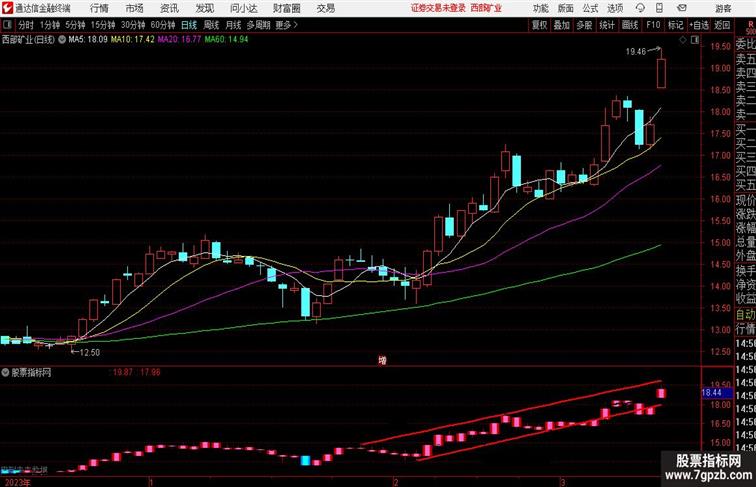Viewport: 756px width, 487px height.
Task: Open the 交易 menu
Action: 325,8
